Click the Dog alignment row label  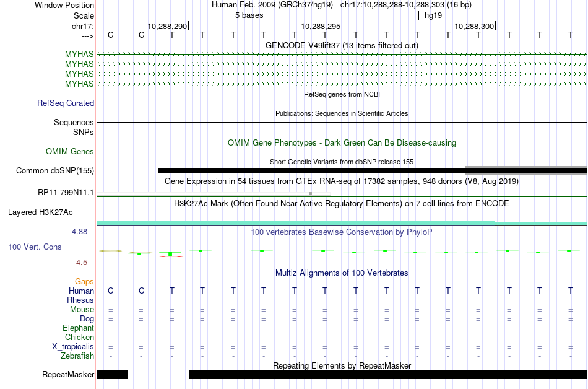pyautogui.click(x=87, y=318)
